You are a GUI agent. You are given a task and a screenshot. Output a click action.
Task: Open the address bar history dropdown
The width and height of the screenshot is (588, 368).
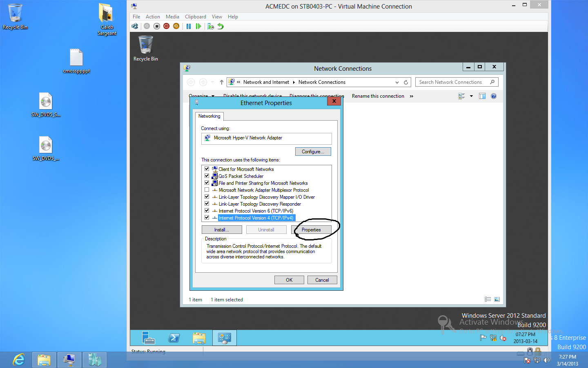tap(397, 82)
